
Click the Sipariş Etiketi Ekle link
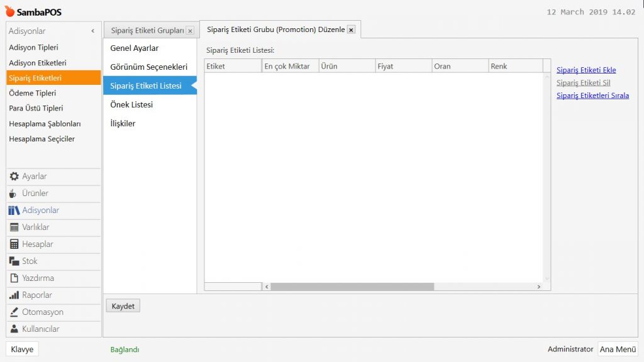[586, 70]
